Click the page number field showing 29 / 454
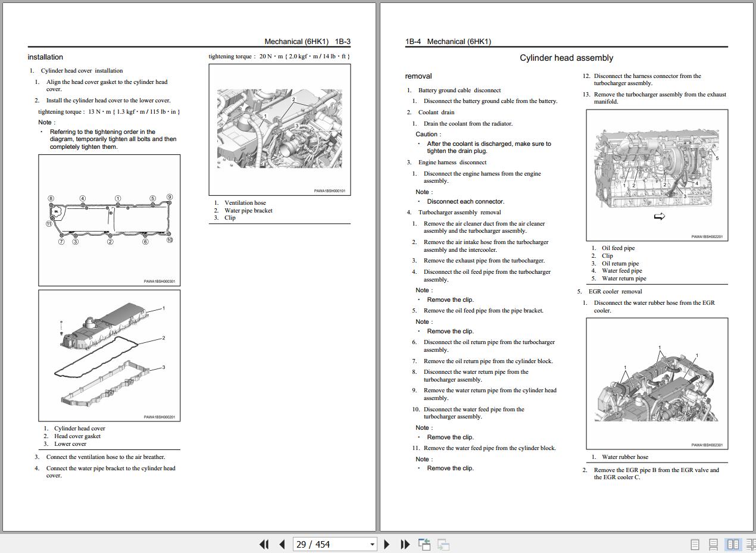Image resolution: width=756 pixels, height=553 pixels. [331, 544]
